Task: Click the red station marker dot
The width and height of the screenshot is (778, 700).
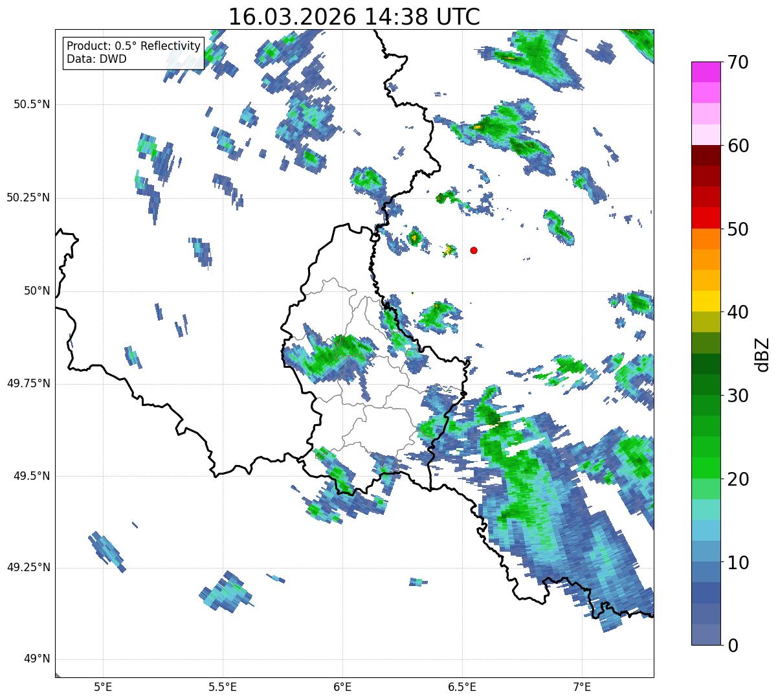Action: [474, 250]
